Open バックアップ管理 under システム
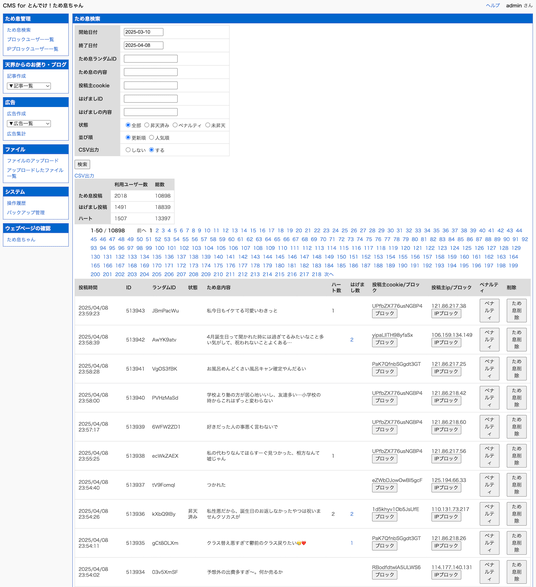Screen dimensions: 536x587 (x=26, y=212)
